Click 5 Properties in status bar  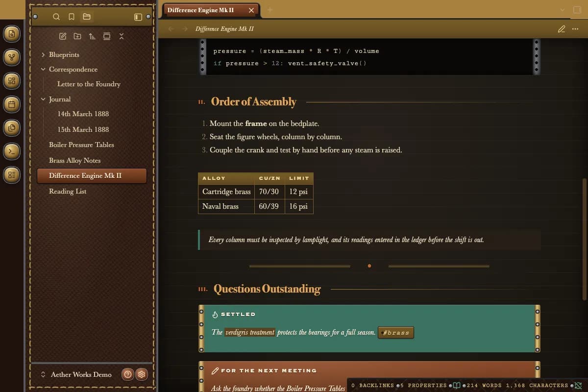[x=423, y=386]
